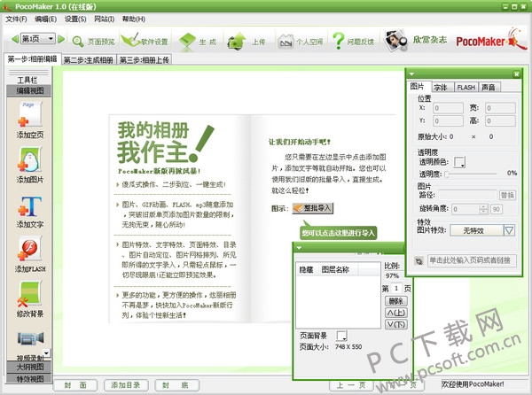Open 个人空间 personal space
Screen dimensions: 532x395
300,42
